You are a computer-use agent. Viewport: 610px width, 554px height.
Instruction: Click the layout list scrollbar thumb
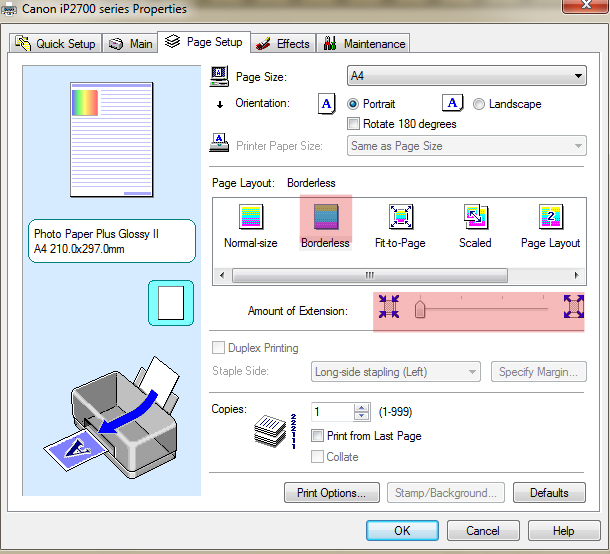click(370, 275)
